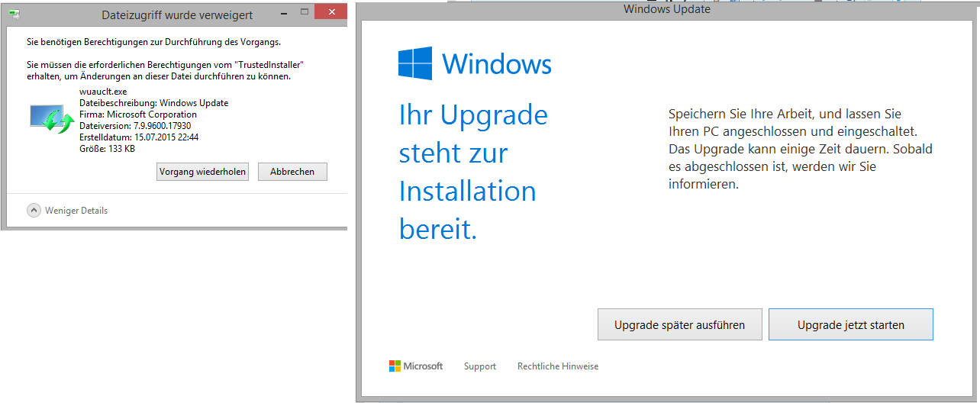Click the Dateizugriff wurde verweigert title text
980x403 pixels.
coord(177,15)
